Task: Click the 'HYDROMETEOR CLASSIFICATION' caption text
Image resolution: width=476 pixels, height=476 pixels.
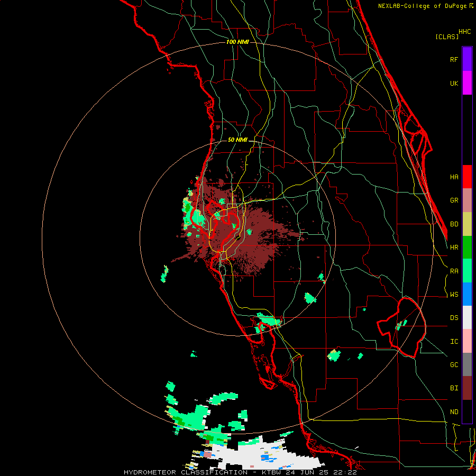Action: (x=186, y=472)
